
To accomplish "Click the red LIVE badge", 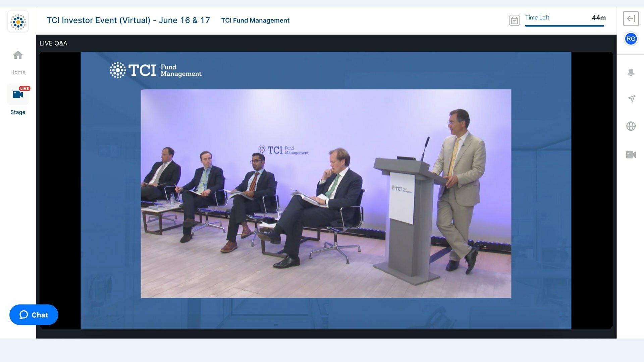I will click(24, 88).
